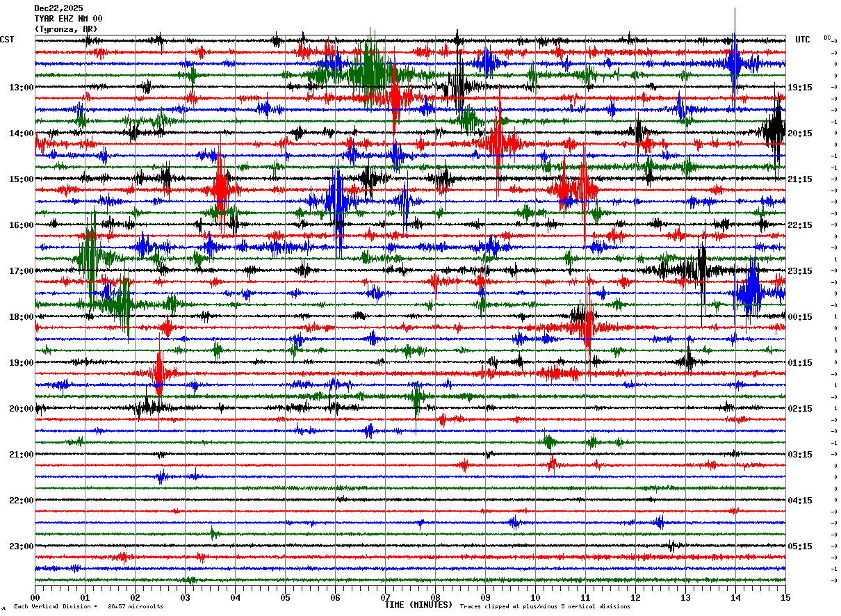The width and height of the screenshot is (841, 616).
Task: Click minute tick 15 on the time axis
Action: tap(785, 597)
